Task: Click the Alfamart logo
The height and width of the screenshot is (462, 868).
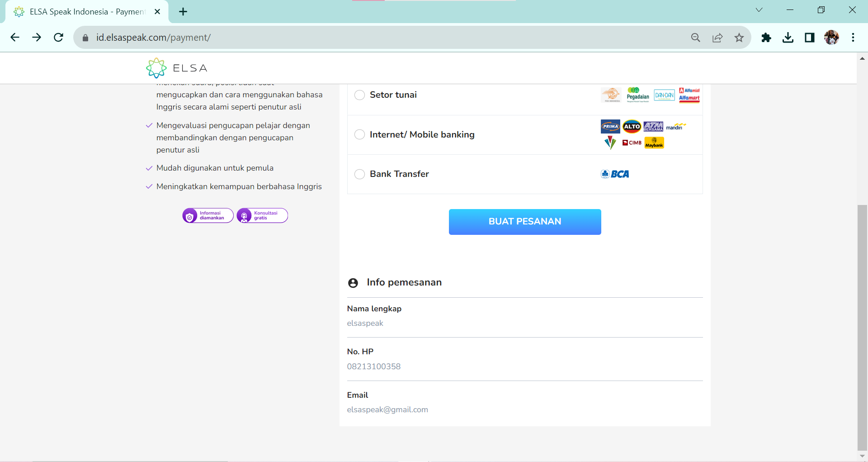Action: click(x=689, y=98)
